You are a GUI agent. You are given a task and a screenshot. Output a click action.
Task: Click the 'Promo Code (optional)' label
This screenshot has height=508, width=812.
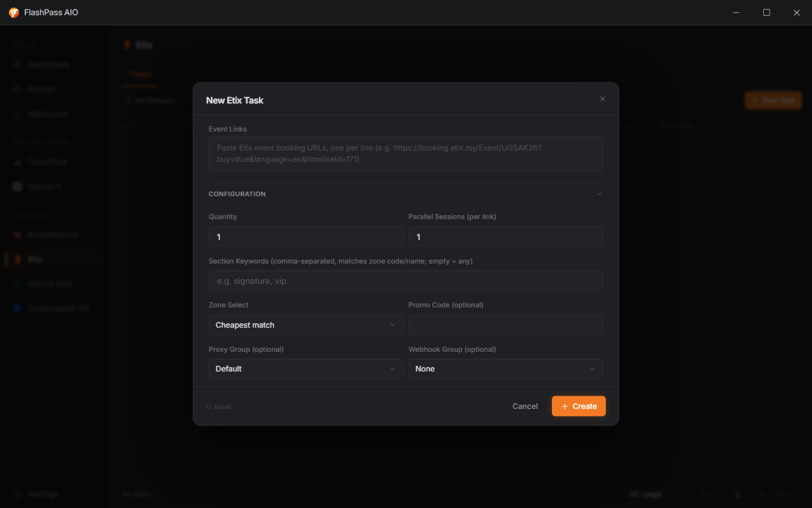pos(446,305)
